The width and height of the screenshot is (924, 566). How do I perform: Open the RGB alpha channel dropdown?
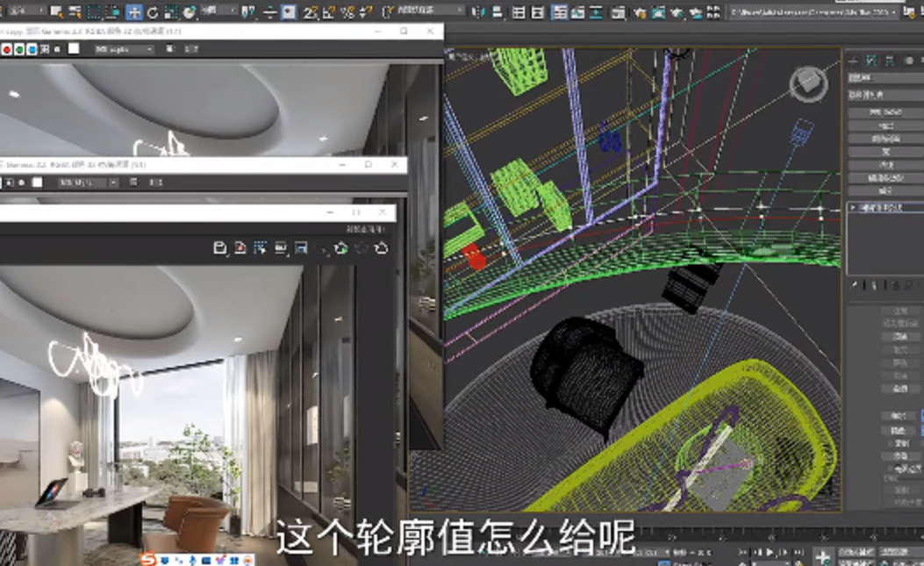coord(123,50)
